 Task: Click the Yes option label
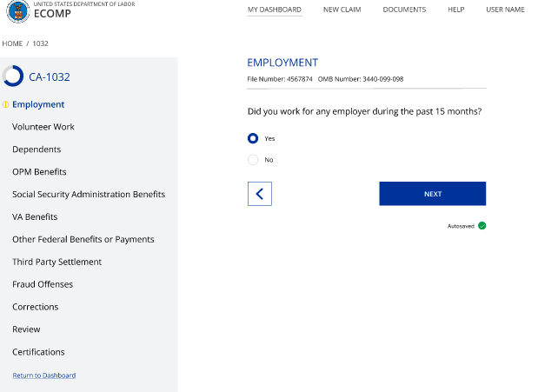(269, 138)
